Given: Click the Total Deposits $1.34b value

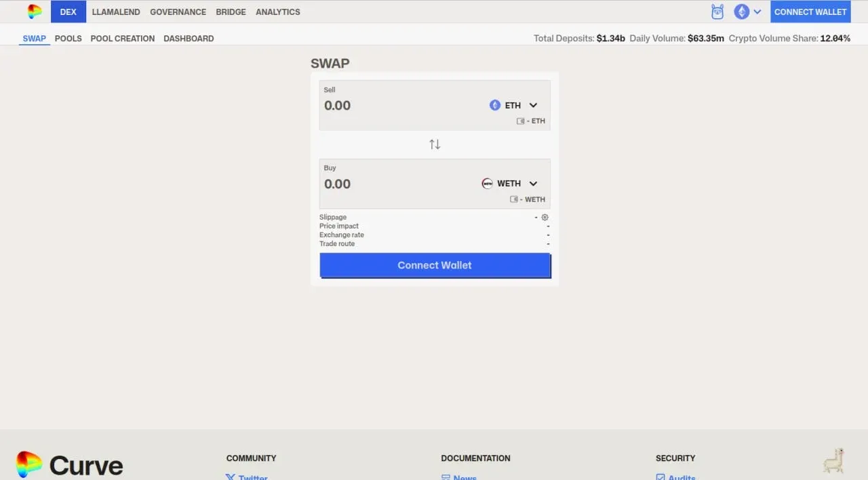Looking at the screenshot, I should coord(611,39).
